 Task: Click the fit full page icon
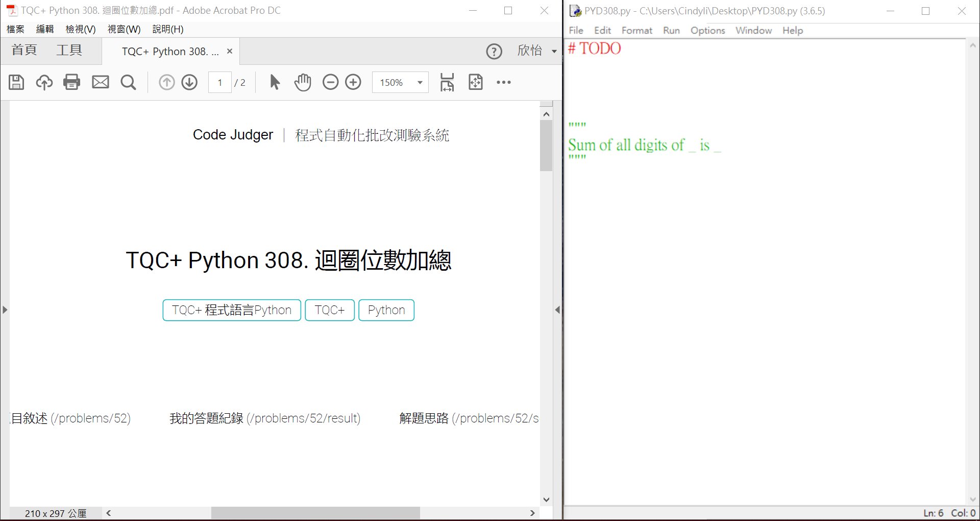pos(476,82)
